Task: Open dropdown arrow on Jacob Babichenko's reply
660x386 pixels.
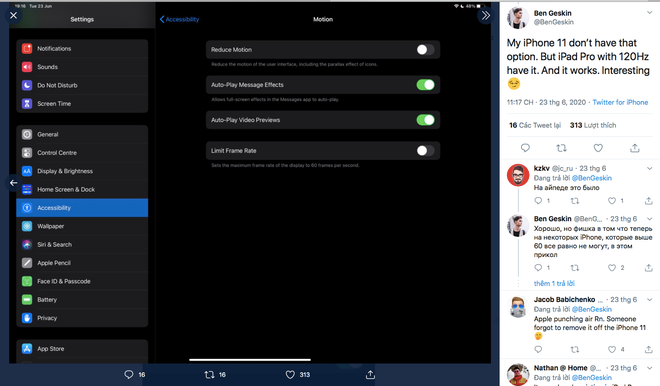Action: [649, 300]
